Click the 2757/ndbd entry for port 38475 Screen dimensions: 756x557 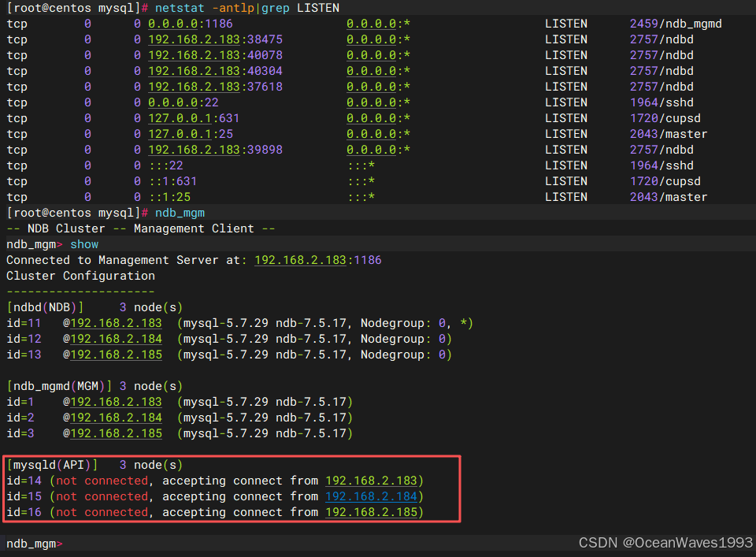click(x=661, y=39)
